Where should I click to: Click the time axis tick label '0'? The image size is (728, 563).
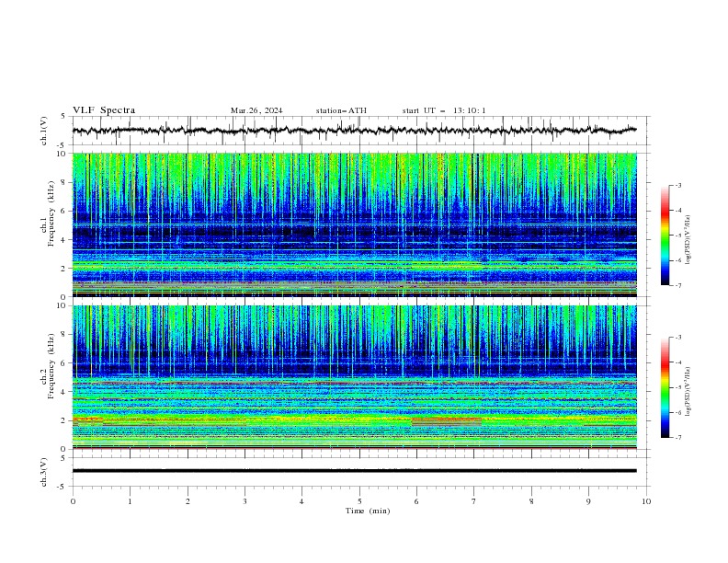point(73,501)
